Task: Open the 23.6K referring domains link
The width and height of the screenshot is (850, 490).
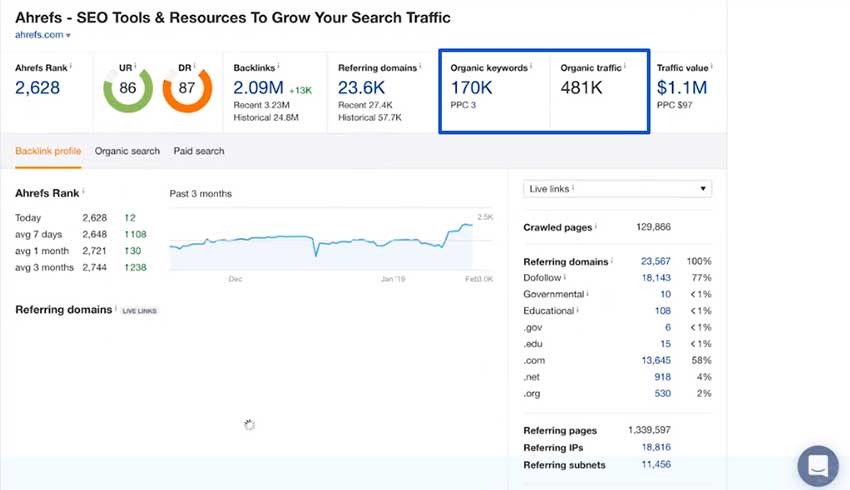Action: tap(362, 88)
